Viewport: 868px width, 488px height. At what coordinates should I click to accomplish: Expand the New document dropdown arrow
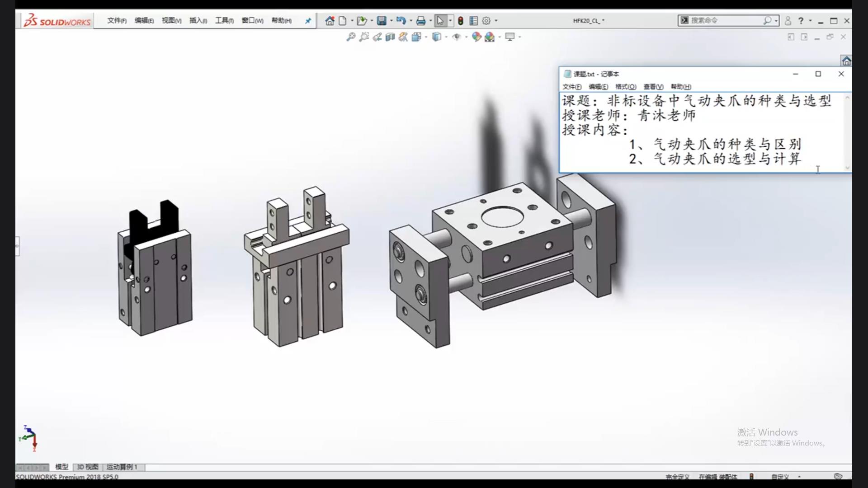pos(352,21)
